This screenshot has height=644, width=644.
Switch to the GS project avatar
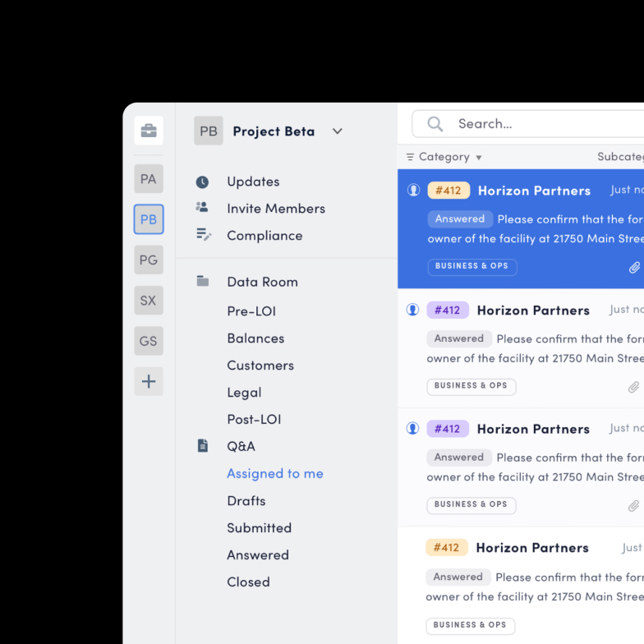(x=149, y=341)
